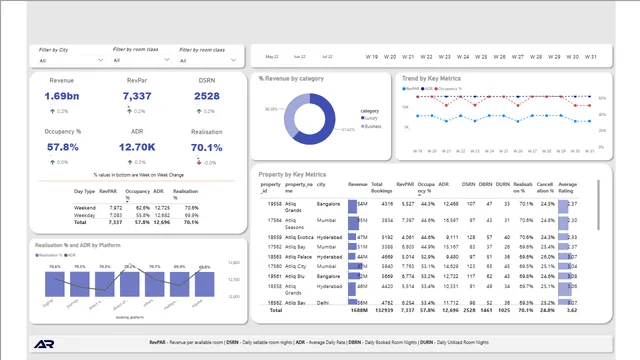Viewport: 640px width, 360px height.
Task: Sort by the property_id column header
Action: click(271, 187)
